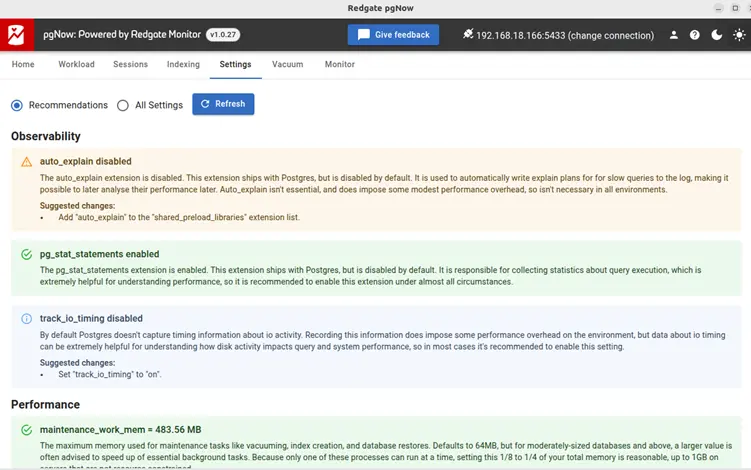Go to the Indexing tab

183,65
